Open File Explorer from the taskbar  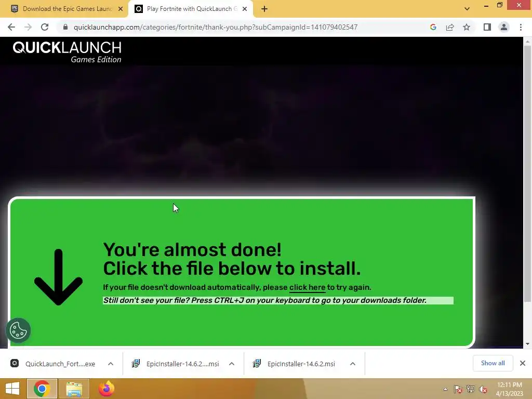(74, 389)
